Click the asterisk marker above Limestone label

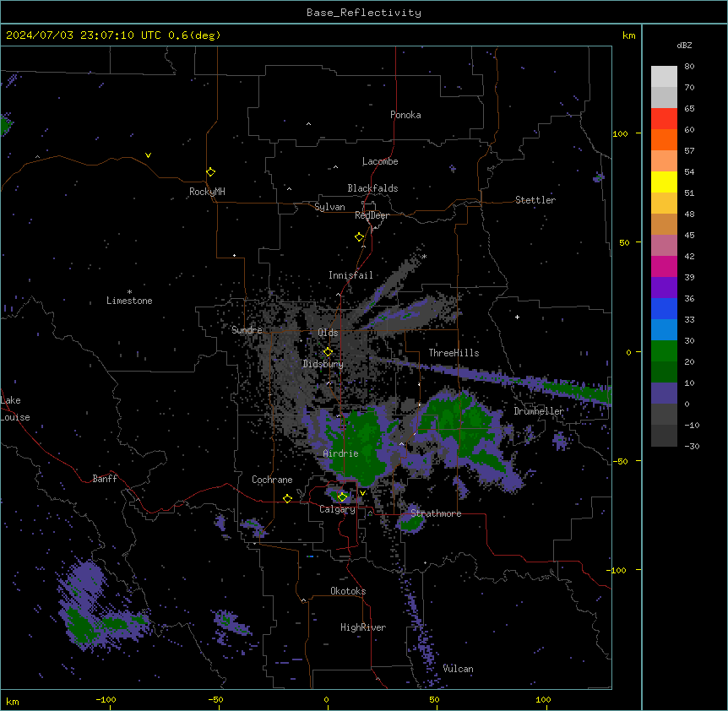point(129,292)
